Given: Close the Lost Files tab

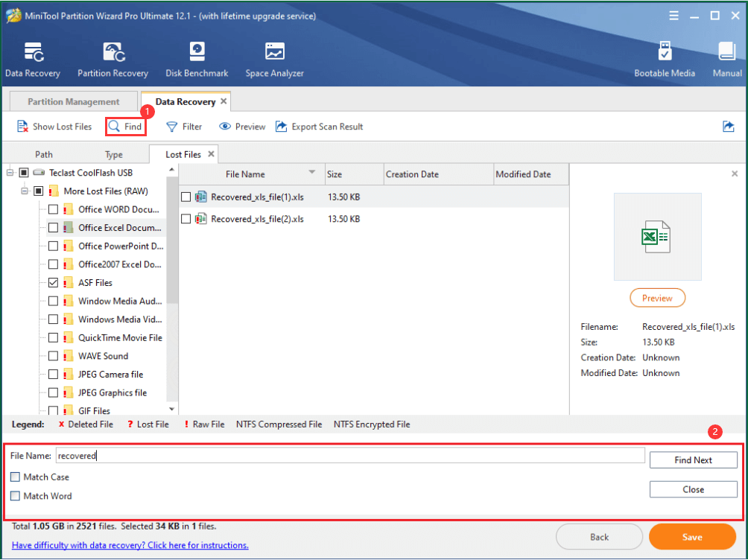Looking at the screenshot, I should pyautogui.click(x=211, y=154).
